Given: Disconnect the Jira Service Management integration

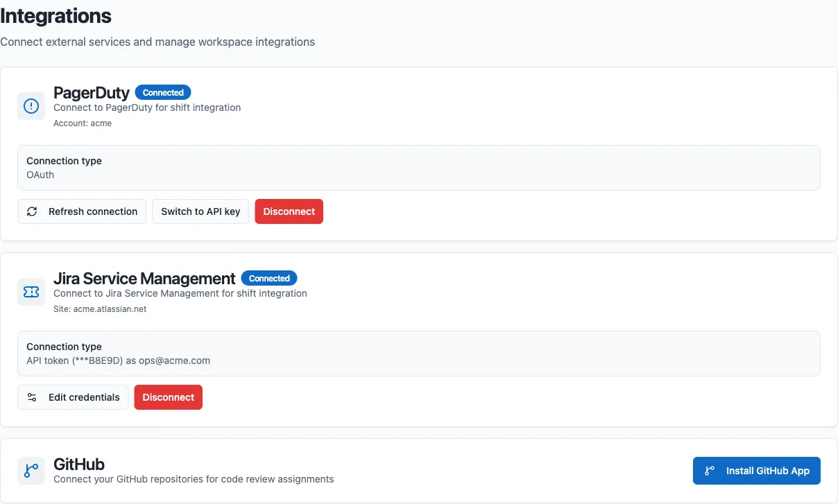Looking at the screenshot, I should coord(169,397).
